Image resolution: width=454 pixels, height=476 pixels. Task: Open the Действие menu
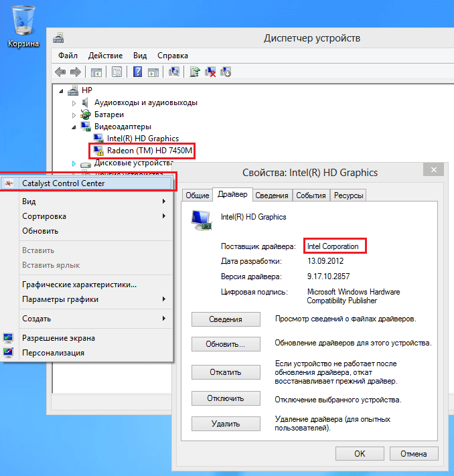point(105,56)
